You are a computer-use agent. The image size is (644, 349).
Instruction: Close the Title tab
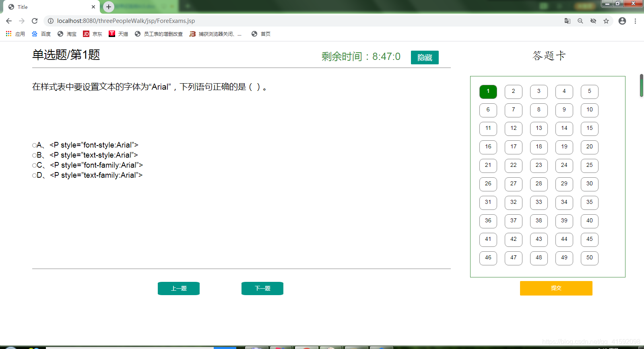pos(93,7)
